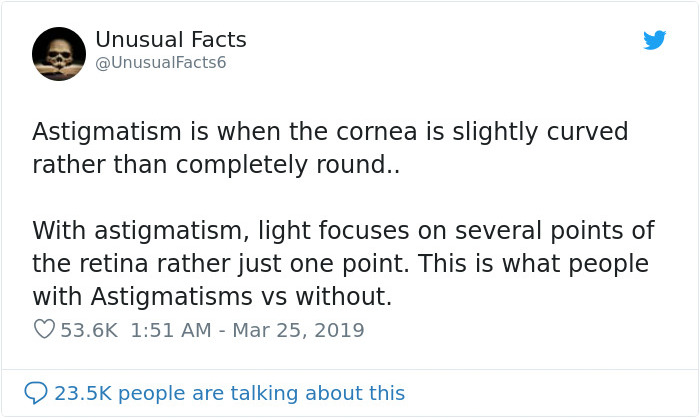Click the line starting "With astigmatism, light focuses"
The width and height of the screenshot is (700, 418).
click(343, 231)
